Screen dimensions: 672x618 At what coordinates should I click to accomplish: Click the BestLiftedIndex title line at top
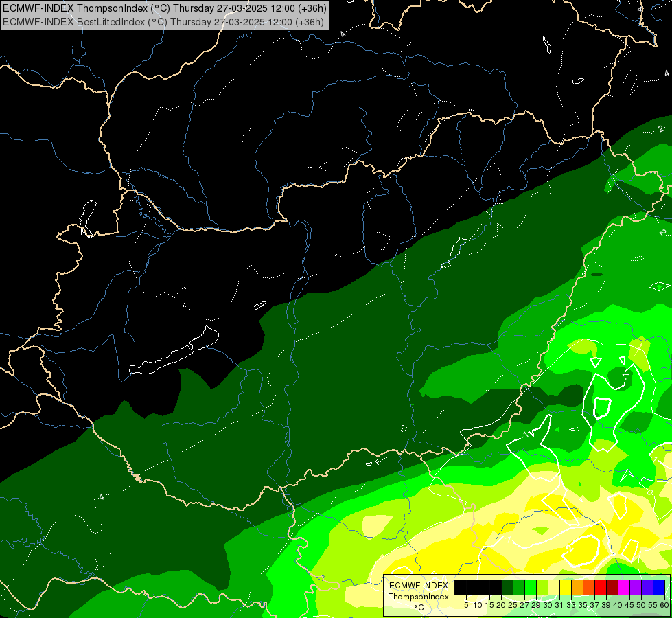163,21
